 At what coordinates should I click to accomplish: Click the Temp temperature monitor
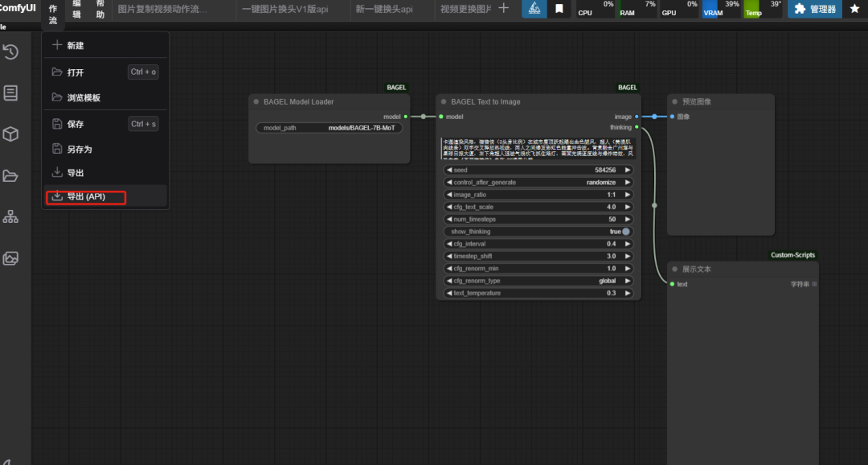pyautogui.click(x=763, y=9)
